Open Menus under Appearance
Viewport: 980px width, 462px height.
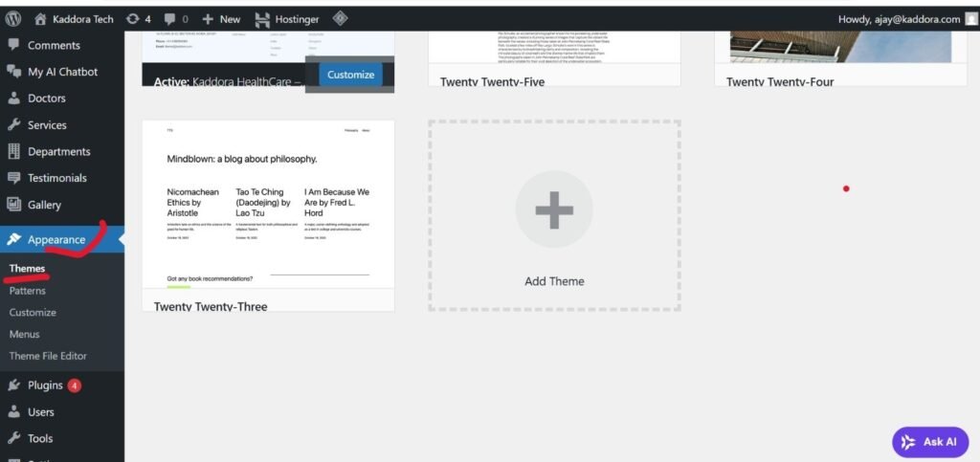click(24, 334)
